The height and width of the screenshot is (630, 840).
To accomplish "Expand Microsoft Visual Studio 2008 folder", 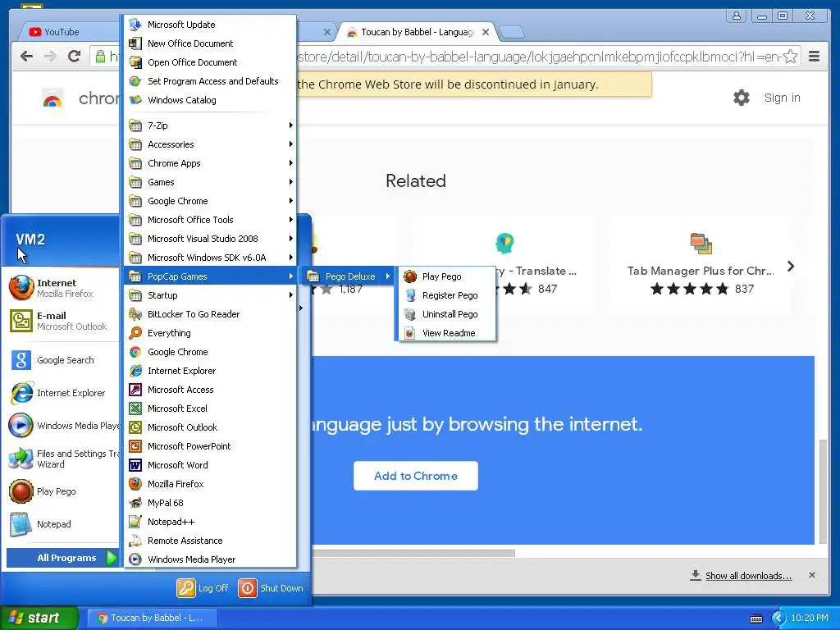I will click(x=210, y=239).
